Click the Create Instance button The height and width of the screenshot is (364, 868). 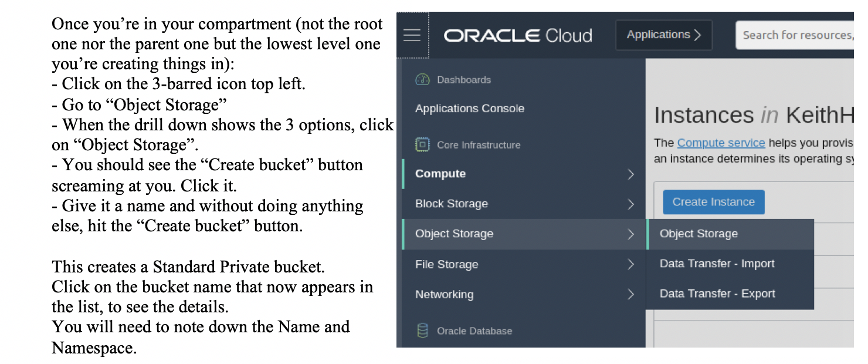713,202
